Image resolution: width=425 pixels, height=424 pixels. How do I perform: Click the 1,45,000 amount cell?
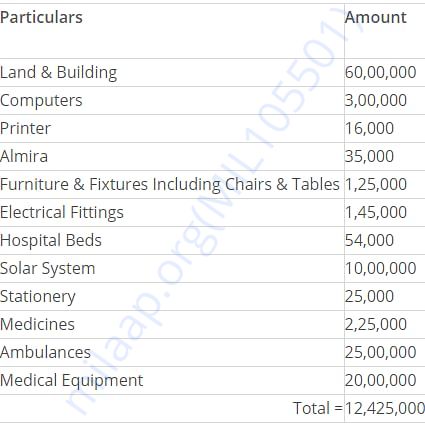[x=376, y=212]
